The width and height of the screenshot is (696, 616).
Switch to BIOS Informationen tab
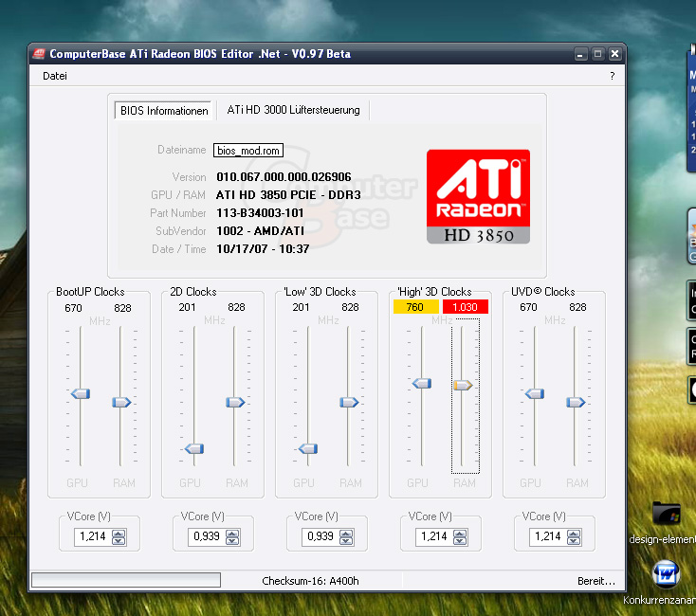[x=164, y=111]
